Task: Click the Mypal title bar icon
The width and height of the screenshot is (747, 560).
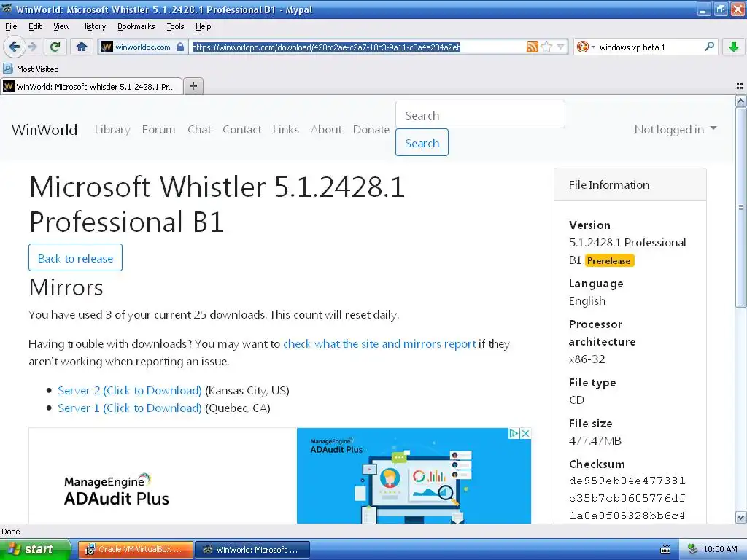Action: (x=7, y=9)
